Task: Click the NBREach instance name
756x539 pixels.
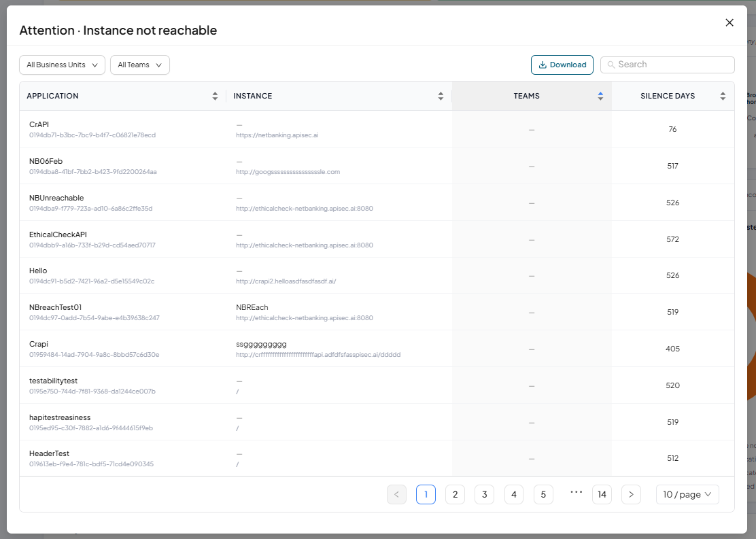Action: point(252,307)
